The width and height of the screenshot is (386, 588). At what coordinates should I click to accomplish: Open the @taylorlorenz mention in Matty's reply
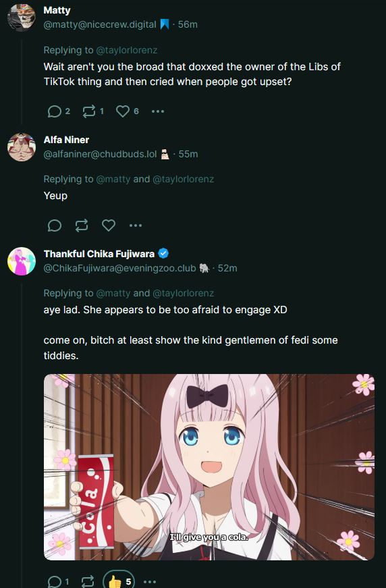(127, 50)
